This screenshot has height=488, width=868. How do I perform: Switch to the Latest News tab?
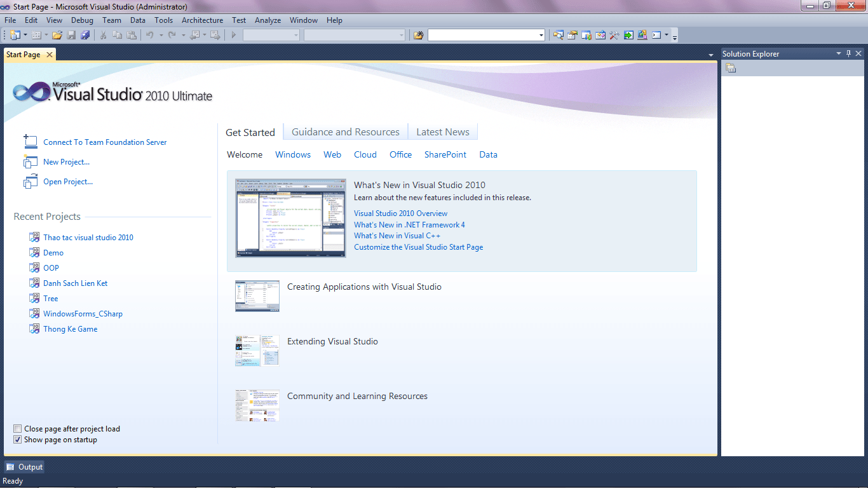point(442,132)
